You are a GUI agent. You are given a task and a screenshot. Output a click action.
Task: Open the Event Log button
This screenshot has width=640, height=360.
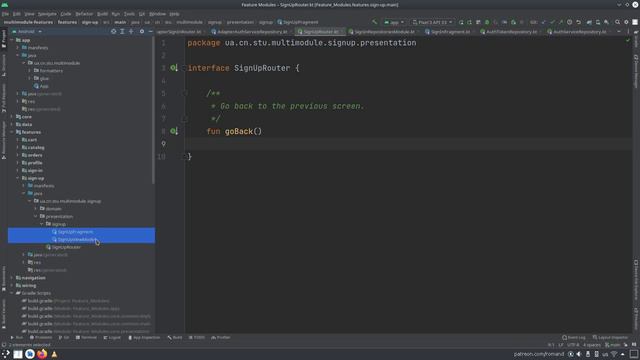573,338
